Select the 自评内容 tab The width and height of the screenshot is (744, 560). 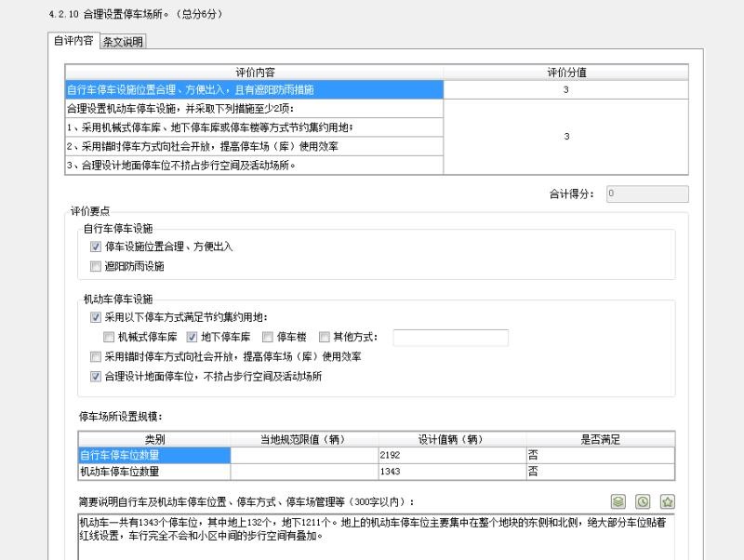tap(73, 40)
